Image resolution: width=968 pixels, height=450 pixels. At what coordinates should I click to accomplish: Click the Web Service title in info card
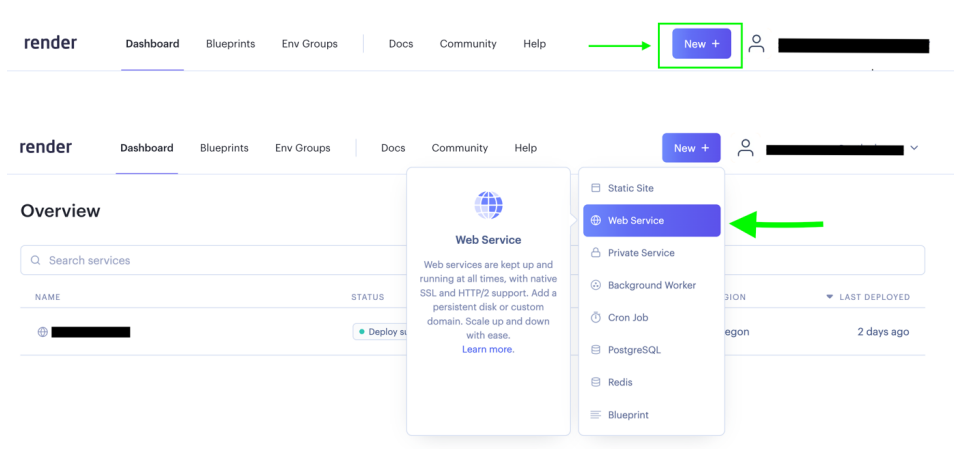[488, 240]
